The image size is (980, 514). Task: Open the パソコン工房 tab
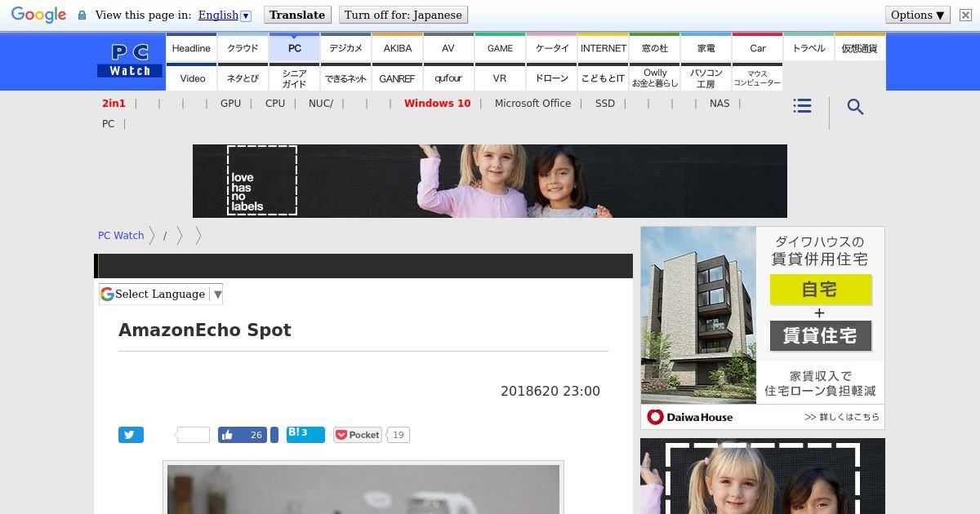706,78
